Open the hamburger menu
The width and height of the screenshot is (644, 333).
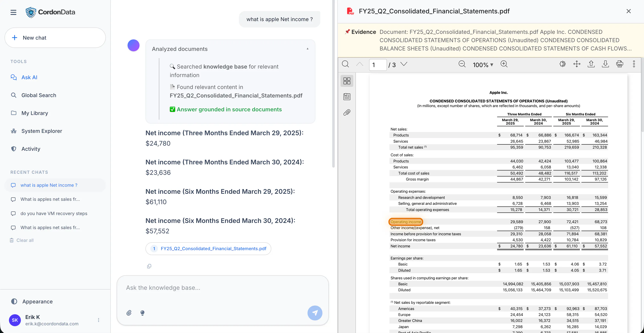tap(13, 12)
